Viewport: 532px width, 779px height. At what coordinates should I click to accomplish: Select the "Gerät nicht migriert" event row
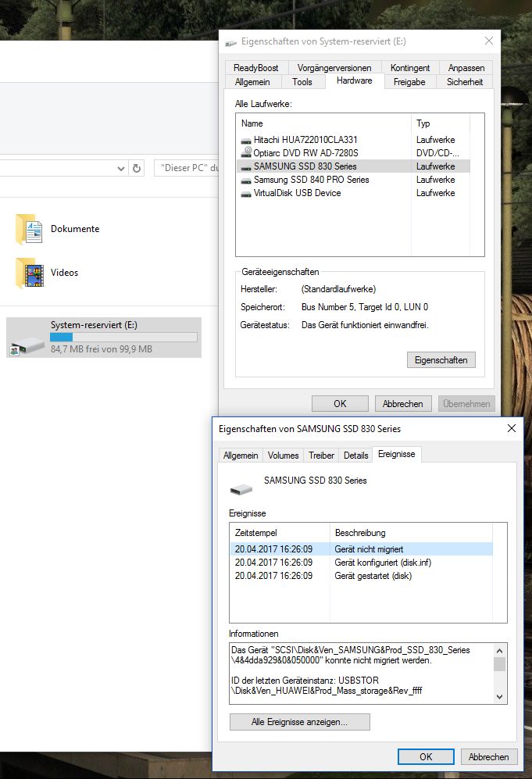(361, 549)
